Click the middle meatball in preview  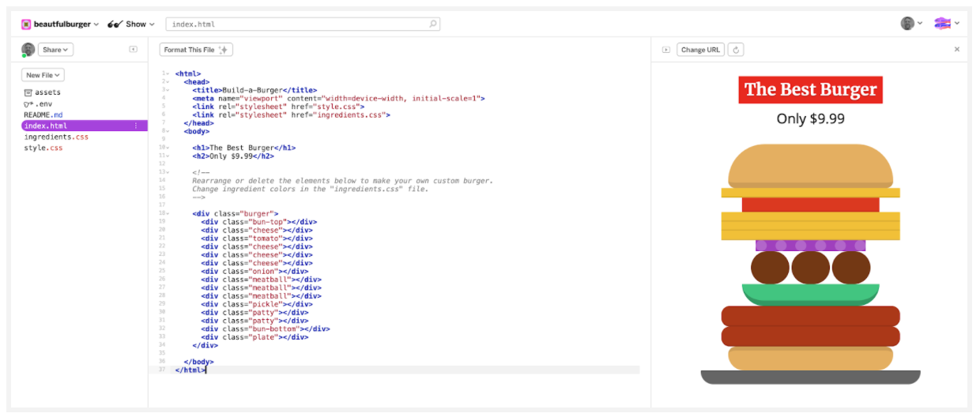pyautogui.click(x=810, y=268)
